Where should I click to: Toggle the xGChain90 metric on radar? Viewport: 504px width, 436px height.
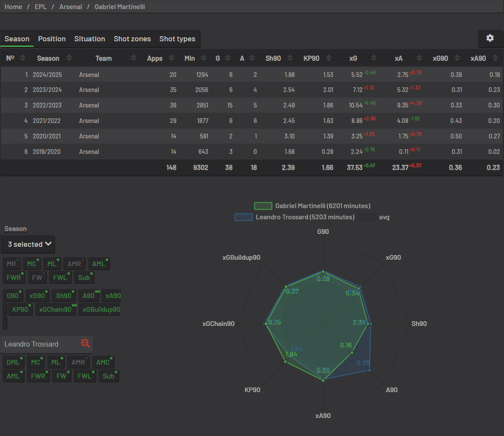(x=55, y=310)
